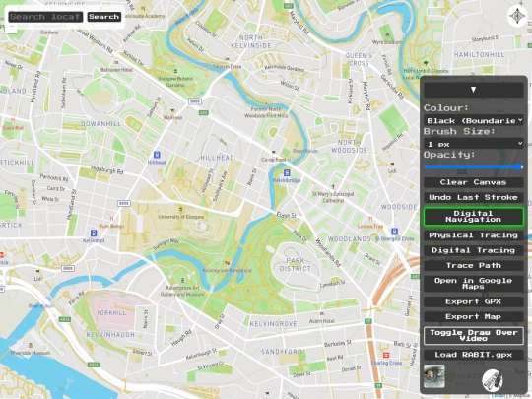
Task: Click the Load RABIT.gpx button
Action: pyautogui.click(x=473, y=355)
